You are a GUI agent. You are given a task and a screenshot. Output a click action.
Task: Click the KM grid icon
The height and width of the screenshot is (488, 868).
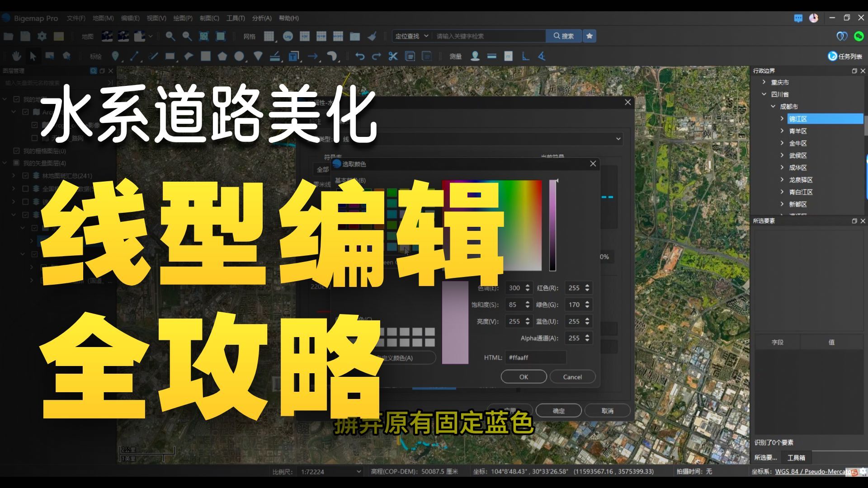[x=305, y=36]
